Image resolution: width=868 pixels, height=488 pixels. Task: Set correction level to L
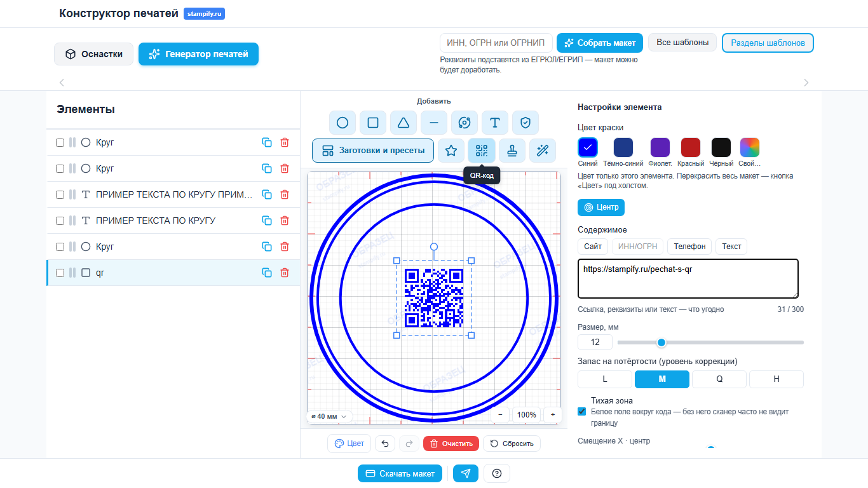605,379
